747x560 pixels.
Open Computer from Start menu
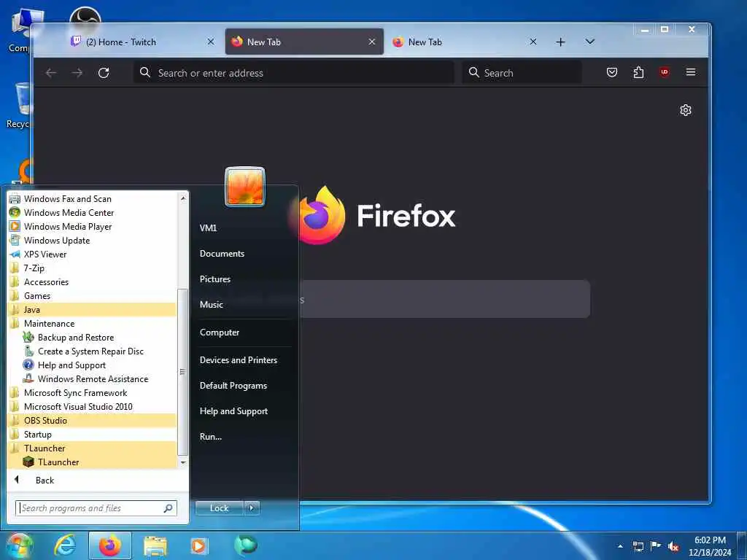tap(219, 332)
